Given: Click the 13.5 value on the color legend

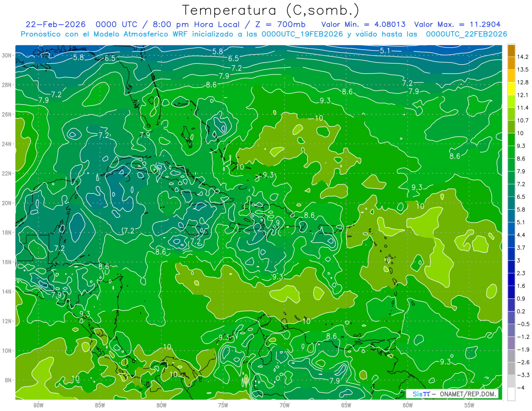Looking at the screenshot, I should pyautogui.click(x=523, y=70).
